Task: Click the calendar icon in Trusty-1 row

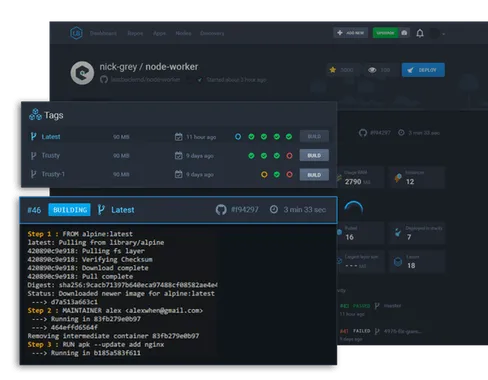Action: 179,174
